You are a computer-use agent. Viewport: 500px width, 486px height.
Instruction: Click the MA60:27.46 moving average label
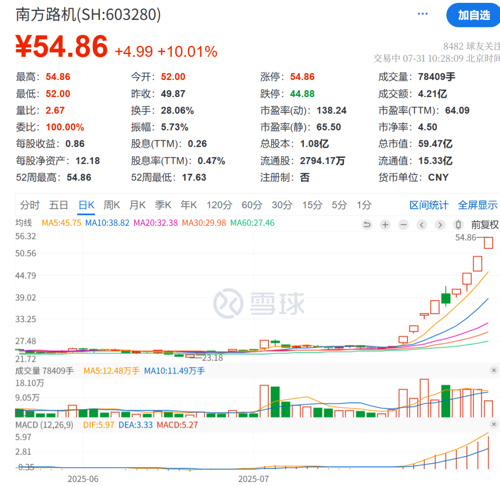tap(252, 223)
